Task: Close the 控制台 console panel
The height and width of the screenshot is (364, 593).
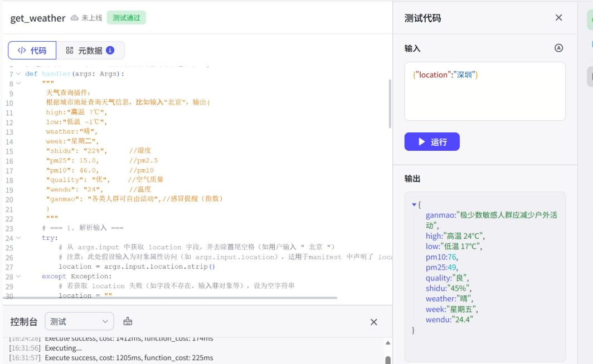Action: point(373,322)
